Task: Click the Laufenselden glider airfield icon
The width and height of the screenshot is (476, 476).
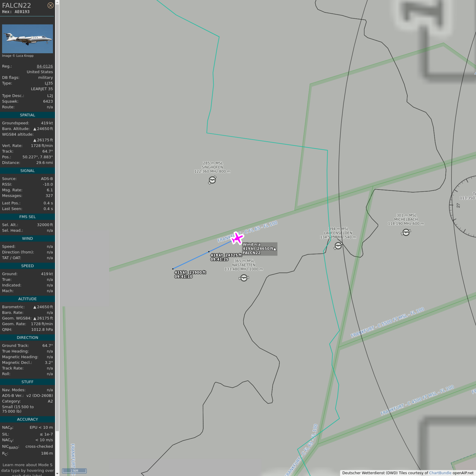Action: point(338,246)
